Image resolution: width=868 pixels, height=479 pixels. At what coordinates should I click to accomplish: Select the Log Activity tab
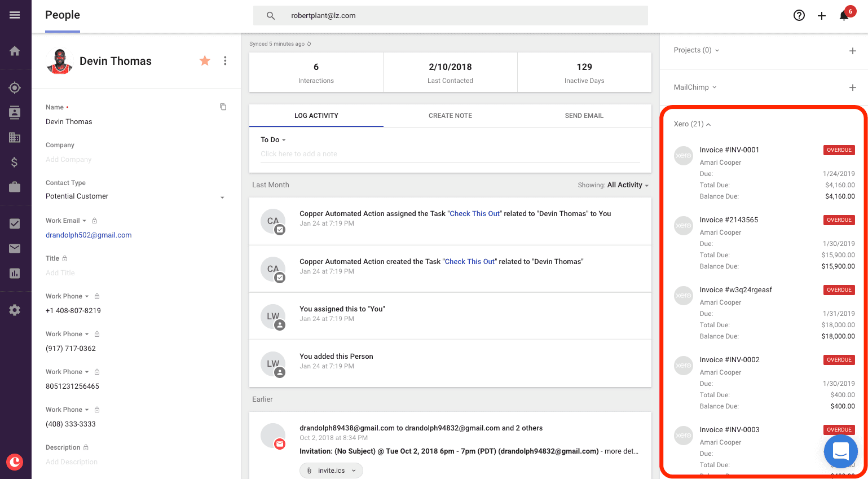(316, 116)
